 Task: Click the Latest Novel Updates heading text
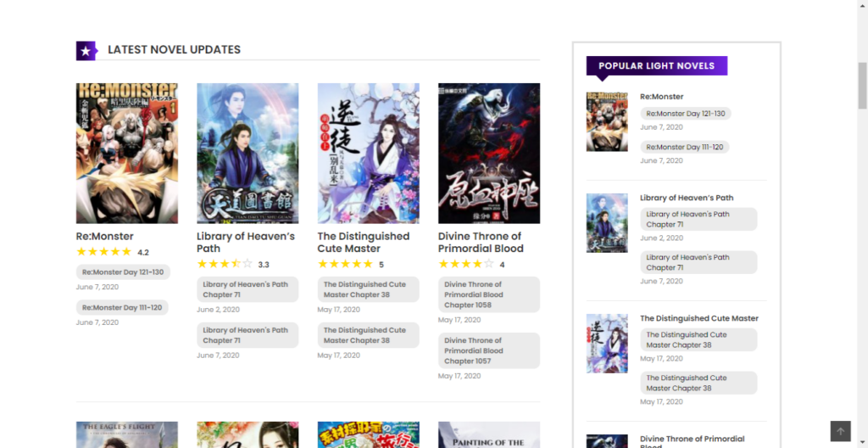coord(174,49)
